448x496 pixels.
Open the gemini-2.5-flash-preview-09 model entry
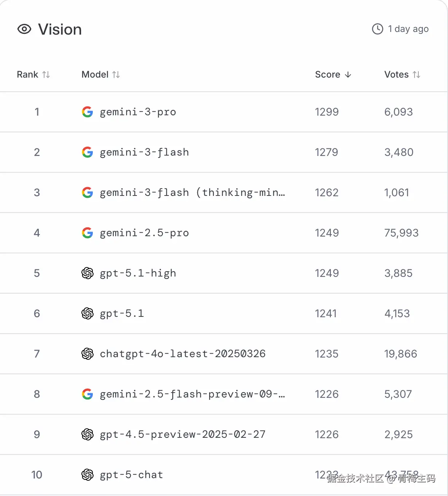point(192,394)
